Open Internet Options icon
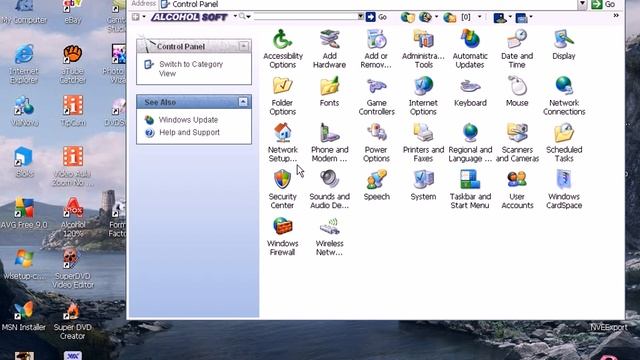 423,96
